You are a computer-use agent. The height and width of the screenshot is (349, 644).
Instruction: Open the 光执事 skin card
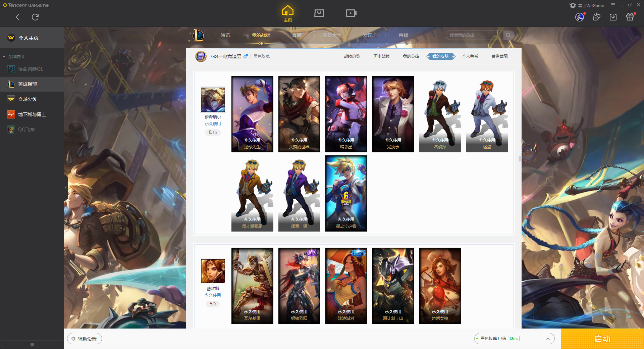pyautogui.click(x=393, y=114)
